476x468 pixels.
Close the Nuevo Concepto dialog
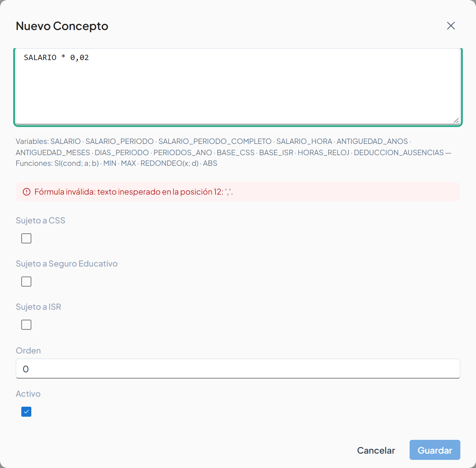point(451,26)
